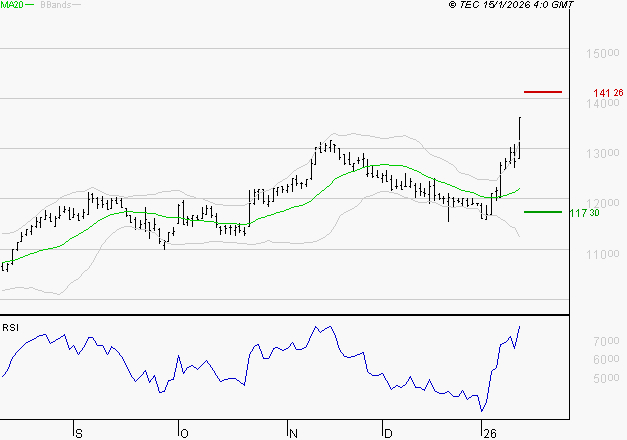Click the '26' year time axis marker
This screenshot has height=440, width=627.
[x=489, y=431]
